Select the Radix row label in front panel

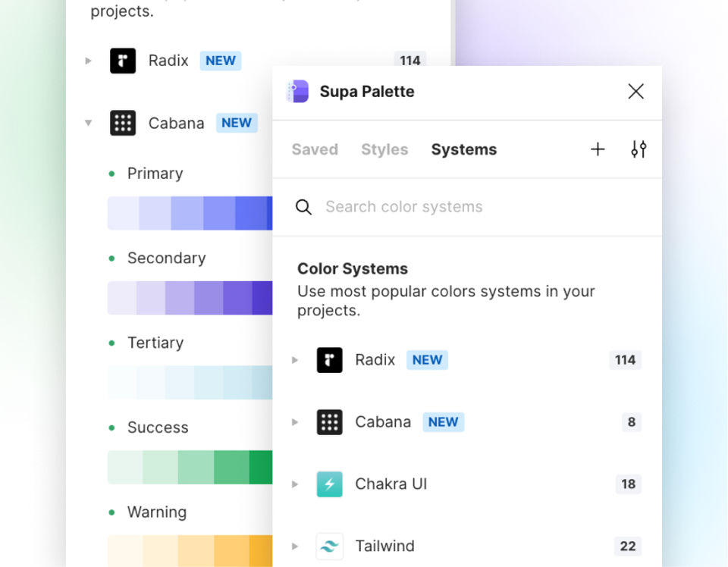pyautogui.click(x=375, y=360)
